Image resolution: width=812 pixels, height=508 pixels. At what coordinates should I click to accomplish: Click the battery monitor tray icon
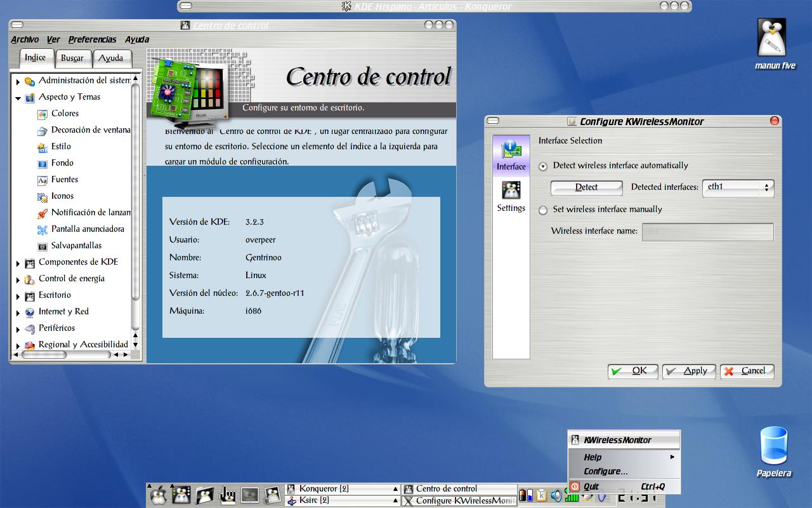tap(526, 495)
